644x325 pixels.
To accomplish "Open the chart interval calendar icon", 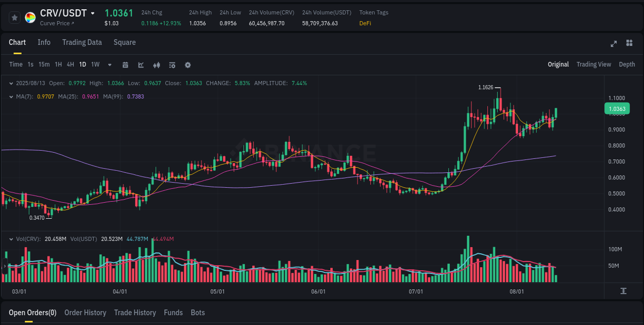I will click(x=125, y=65).
